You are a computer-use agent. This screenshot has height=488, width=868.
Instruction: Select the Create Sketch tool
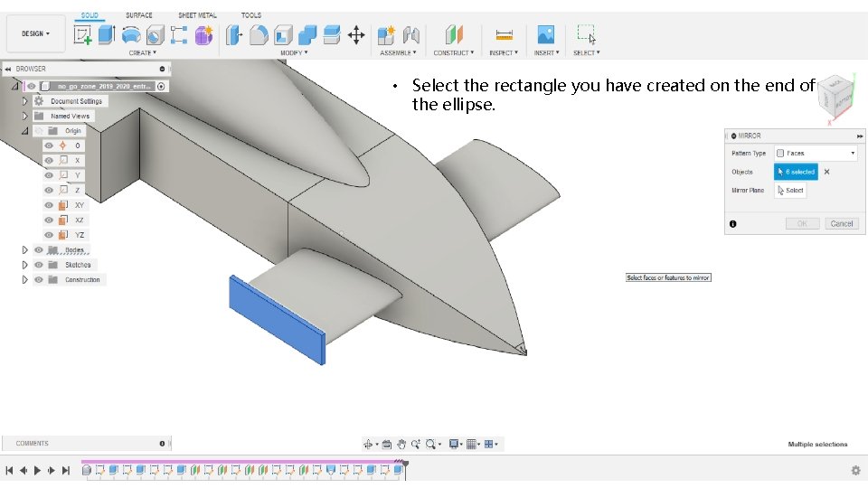tap(82, 35)
